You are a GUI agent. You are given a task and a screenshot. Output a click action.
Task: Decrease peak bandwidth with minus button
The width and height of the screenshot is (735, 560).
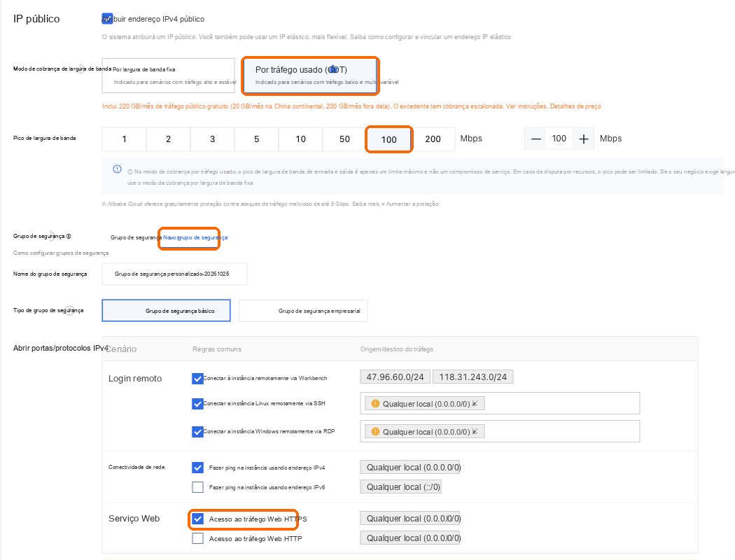click(x=535, y=139)
